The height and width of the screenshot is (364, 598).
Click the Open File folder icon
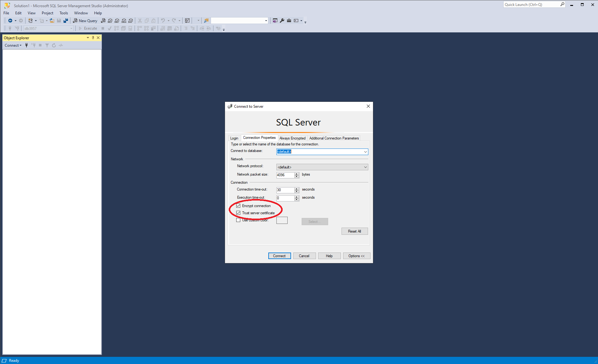click(x=52, y=21)
